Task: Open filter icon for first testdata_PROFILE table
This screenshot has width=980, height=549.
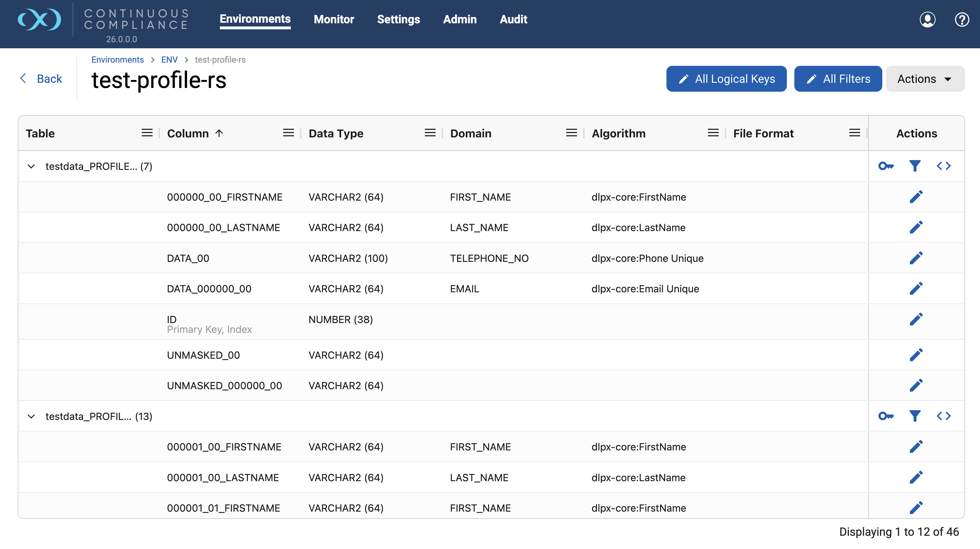Action: (x=914, y=166)
